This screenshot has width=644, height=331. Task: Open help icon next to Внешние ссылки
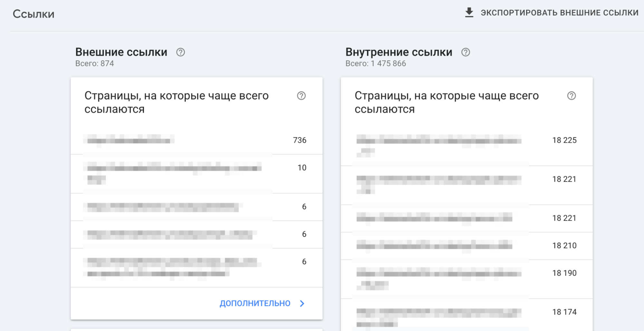point(180,52)
